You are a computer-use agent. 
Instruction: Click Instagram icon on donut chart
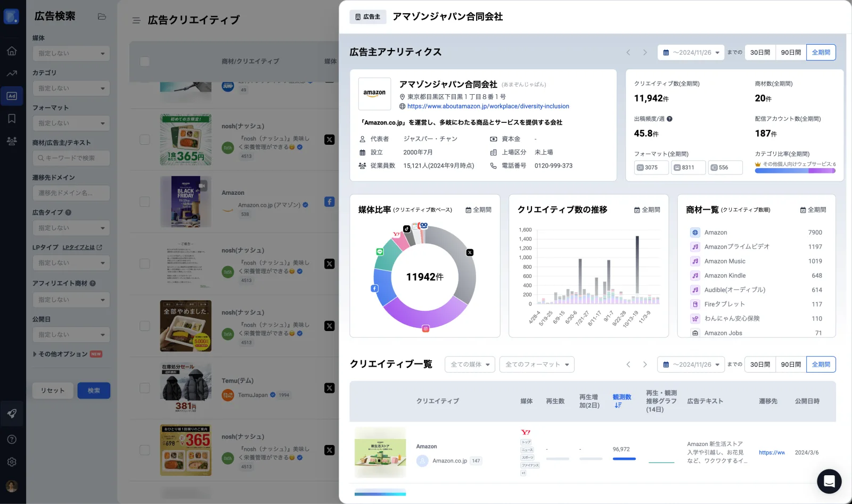425,329
